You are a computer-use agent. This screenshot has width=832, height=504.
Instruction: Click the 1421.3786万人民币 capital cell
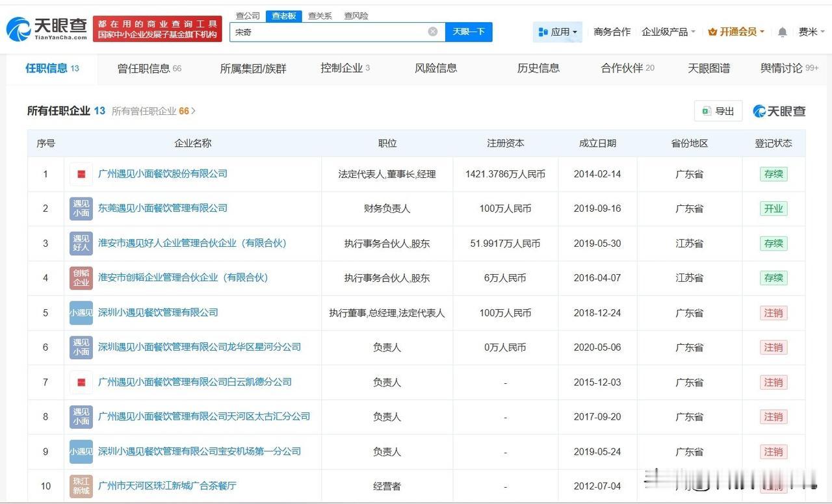coord(505,174)
